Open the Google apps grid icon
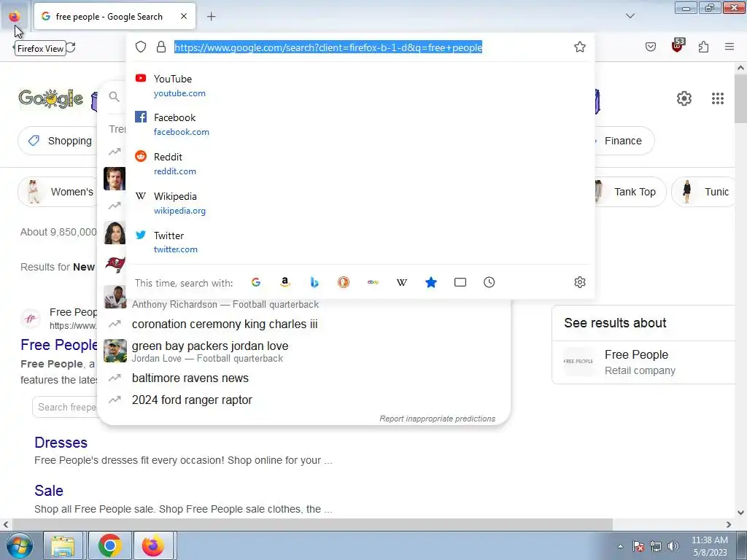 (x=718, y=98)
